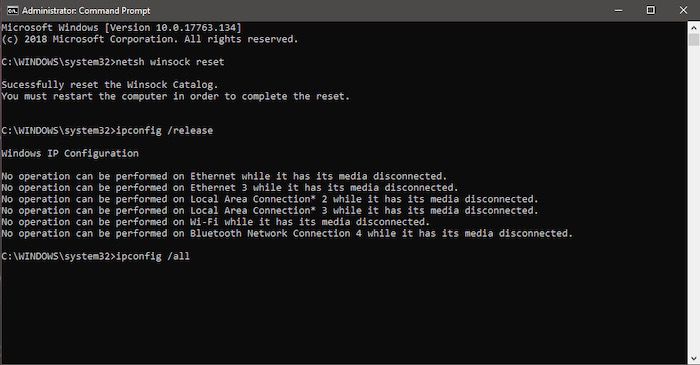Click the Windows IP Configuration heading
The width and height of the screenshot is (700, 365).
70,153
